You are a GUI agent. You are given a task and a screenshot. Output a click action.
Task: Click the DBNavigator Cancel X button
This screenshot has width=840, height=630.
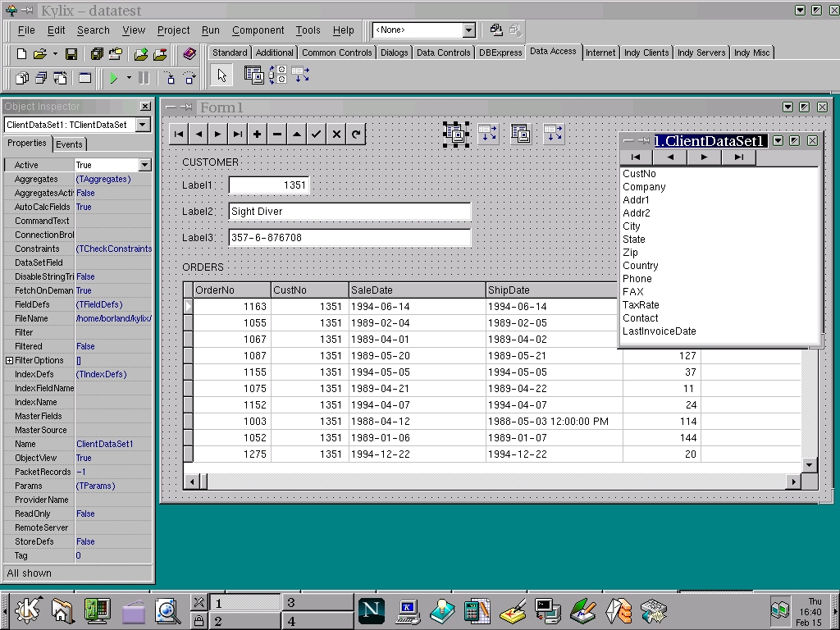pos(336,134)
